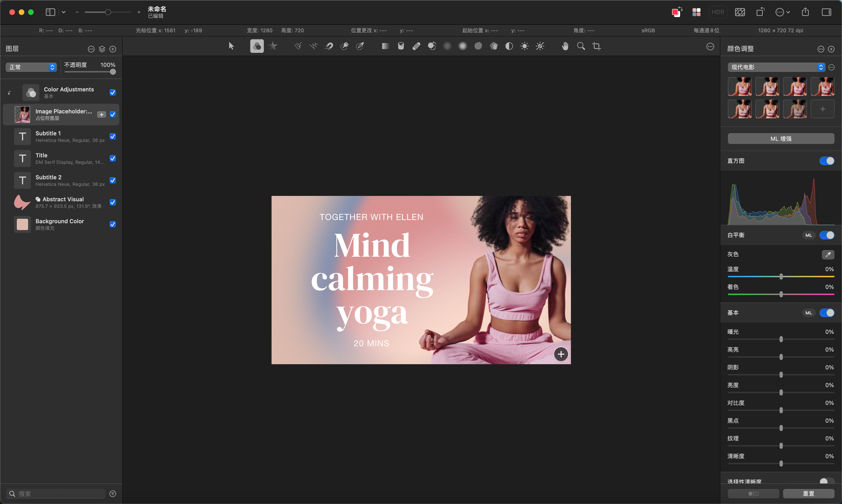The width and height of the screenshot is (842, 504).
Task: Click the 不透明度 opacity slider handle
Action: 113,72
